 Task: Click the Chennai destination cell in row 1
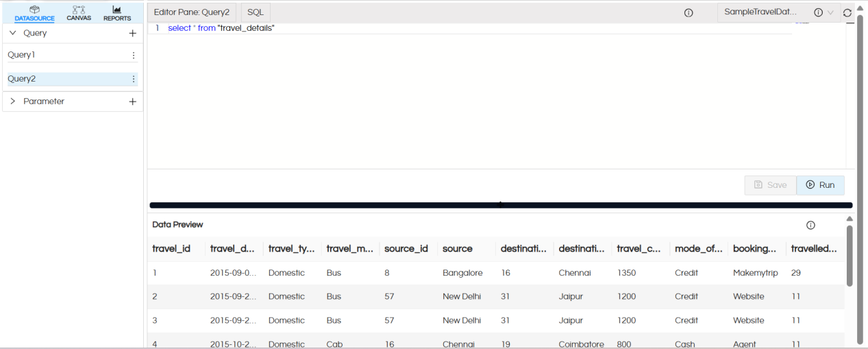575,273
